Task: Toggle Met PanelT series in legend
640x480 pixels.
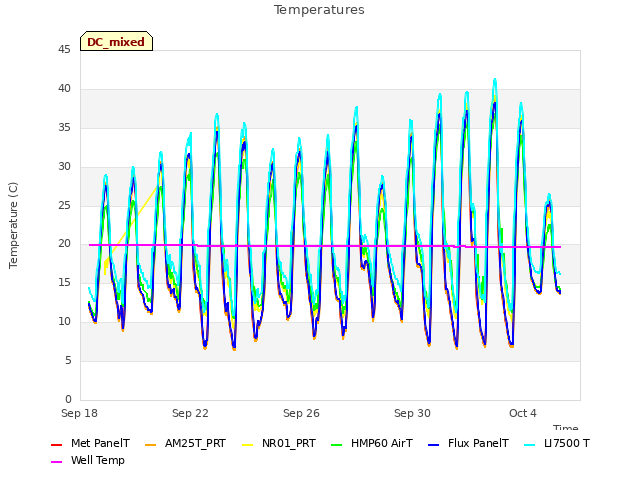Action: click(90, 444)
